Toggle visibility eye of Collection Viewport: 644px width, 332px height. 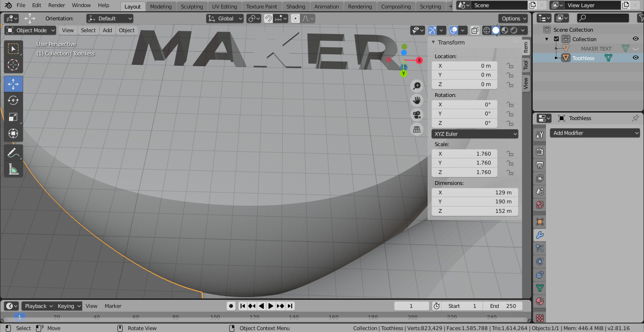click(x=636, y=39)
